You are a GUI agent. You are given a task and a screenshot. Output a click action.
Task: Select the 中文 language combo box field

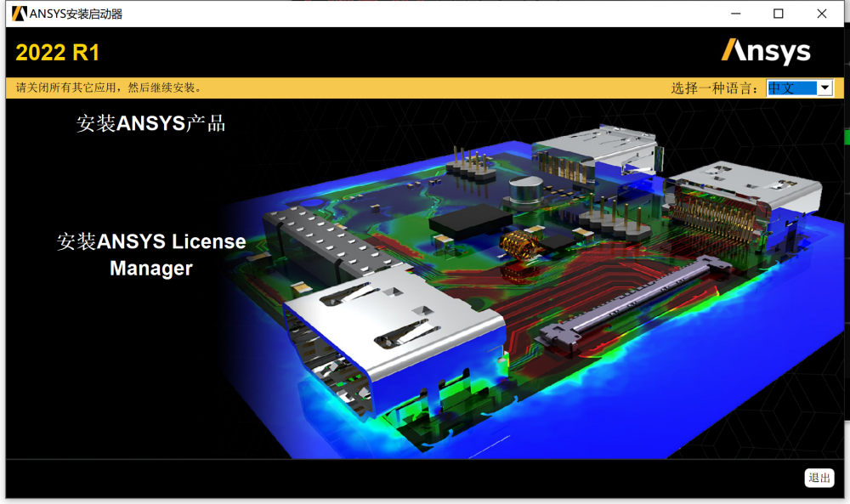pyautogui.click(x=799, y=88)
